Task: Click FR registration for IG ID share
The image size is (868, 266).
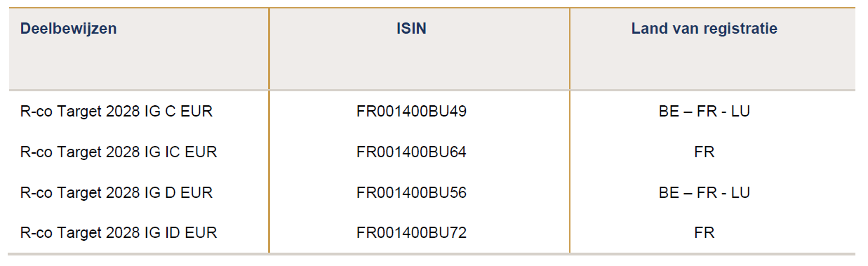Action: click(704, 233)
